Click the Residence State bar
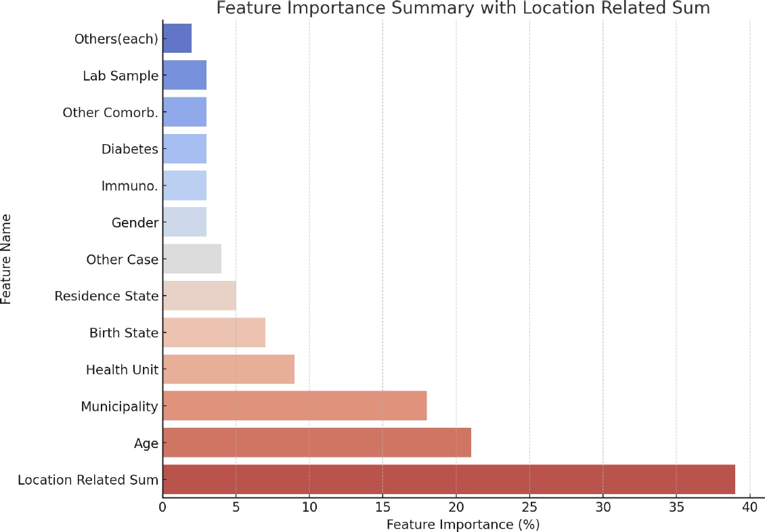The width and height of the screenshot is (765, 532). click(199, 296)
